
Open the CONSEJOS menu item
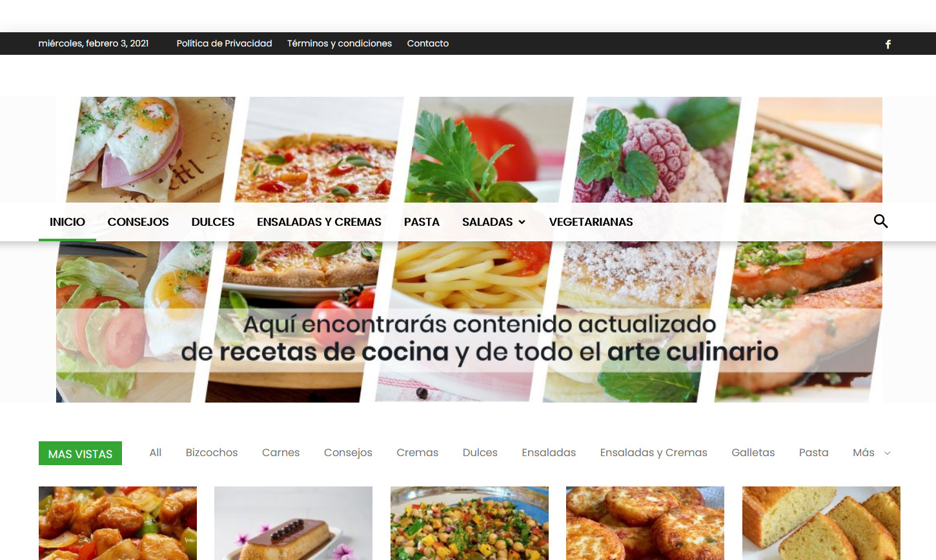(x=138, y=222)
